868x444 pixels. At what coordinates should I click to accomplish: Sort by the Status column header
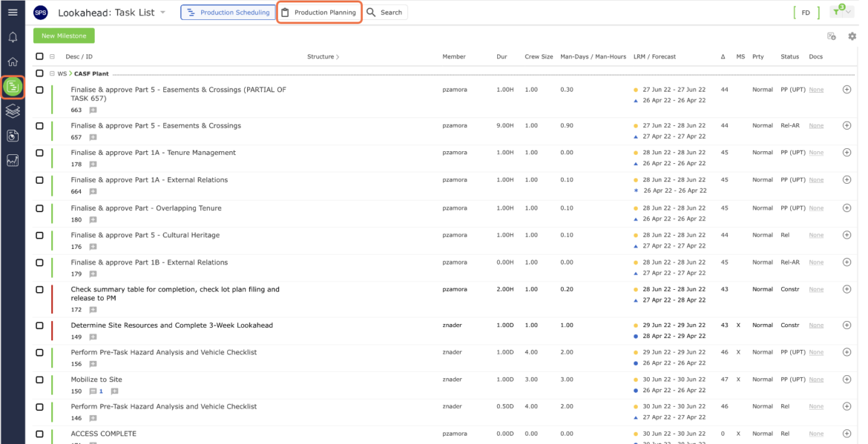789,56
